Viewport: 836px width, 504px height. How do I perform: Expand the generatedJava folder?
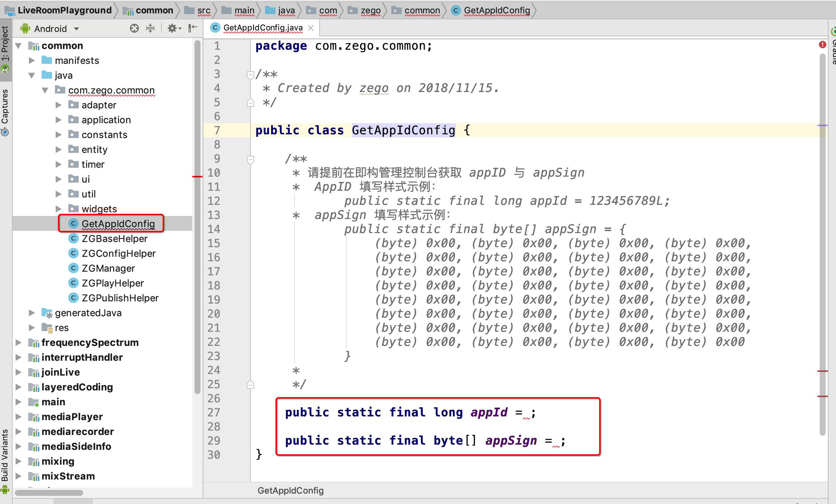(32, 313)
